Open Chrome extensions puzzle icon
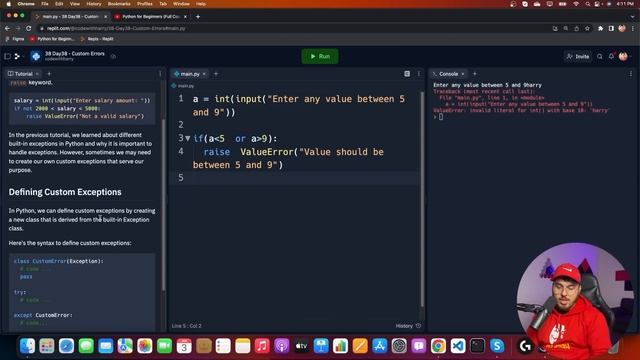 (x=600, y=28)
